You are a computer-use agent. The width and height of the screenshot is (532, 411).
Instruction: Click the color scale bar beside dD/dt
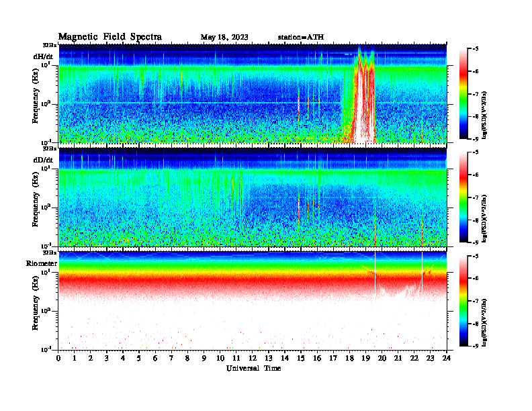point(463,197)
